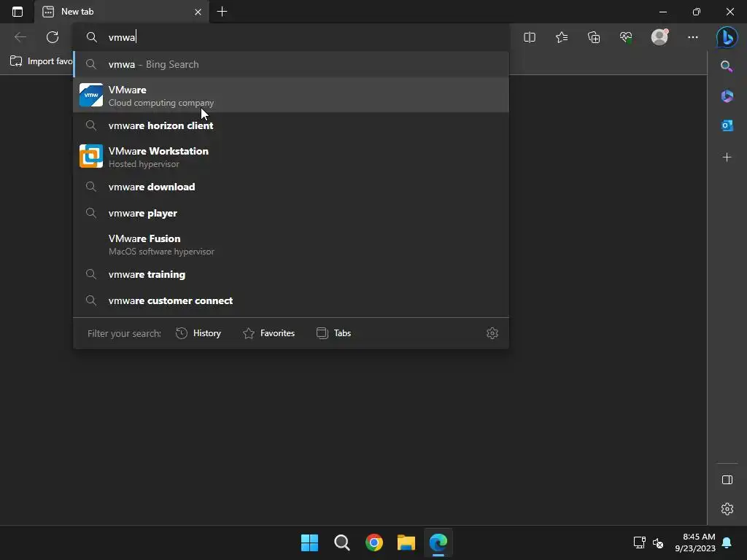Open the Collections icon
The width and height of the screenshot is (747, 560).
click(x=594, y=37)
